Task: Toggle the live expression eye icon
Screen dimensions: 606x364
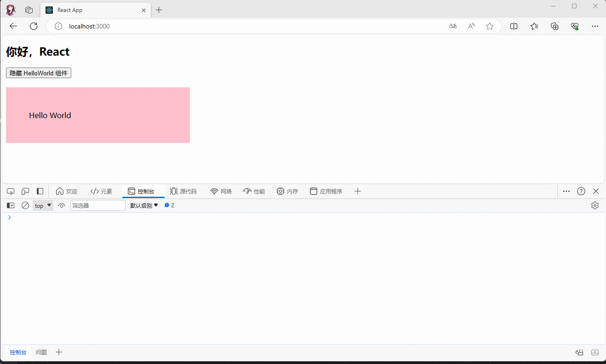Action: 62,205
